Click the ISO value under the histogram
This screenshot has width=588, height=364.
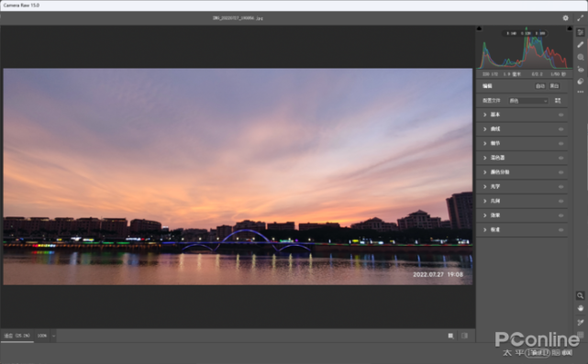tap(490, 74)
